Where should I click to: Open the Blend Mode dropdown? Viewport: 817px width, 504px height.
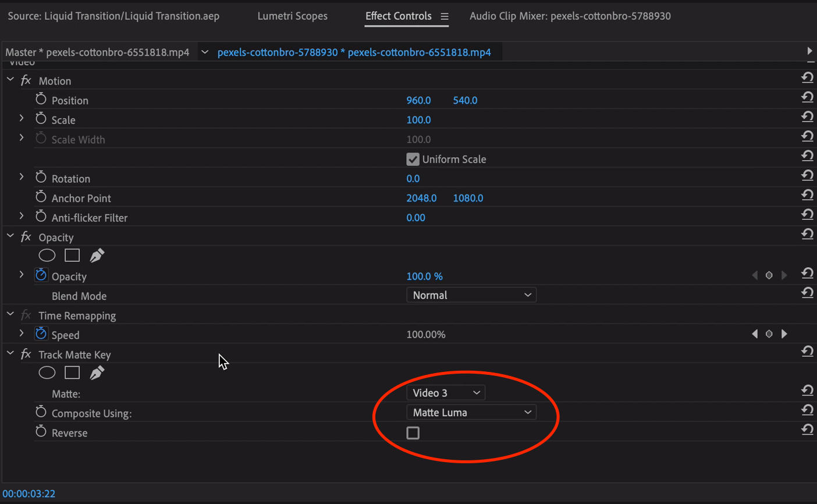pos(471,295)
